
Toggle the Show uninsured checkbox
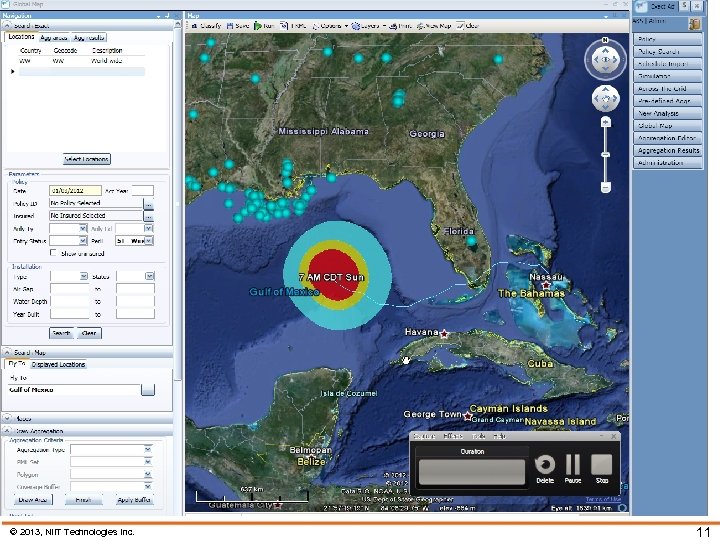[53, 253]
